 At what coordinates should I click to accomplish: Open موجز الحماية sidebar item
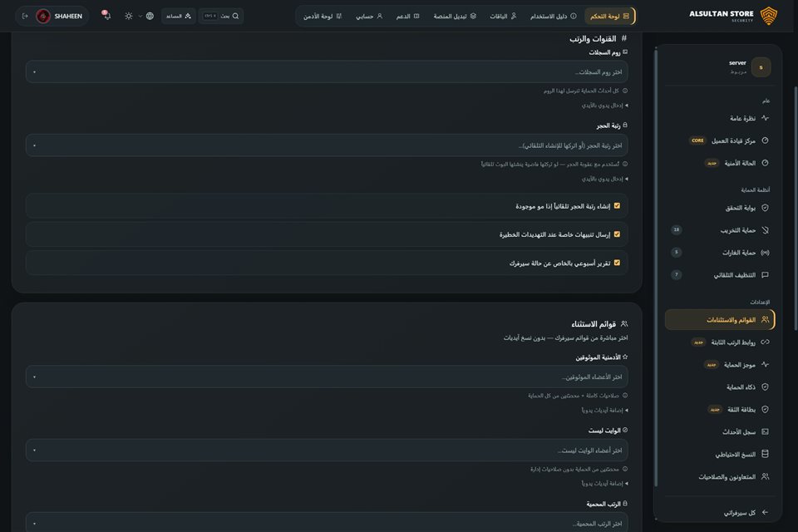[719, 365]
